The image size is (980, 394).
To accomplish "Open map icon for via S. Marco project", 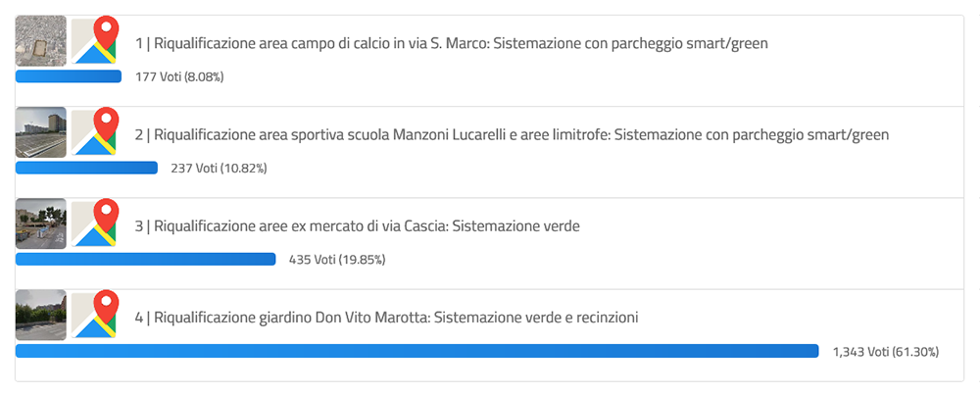I will [95, 40].
